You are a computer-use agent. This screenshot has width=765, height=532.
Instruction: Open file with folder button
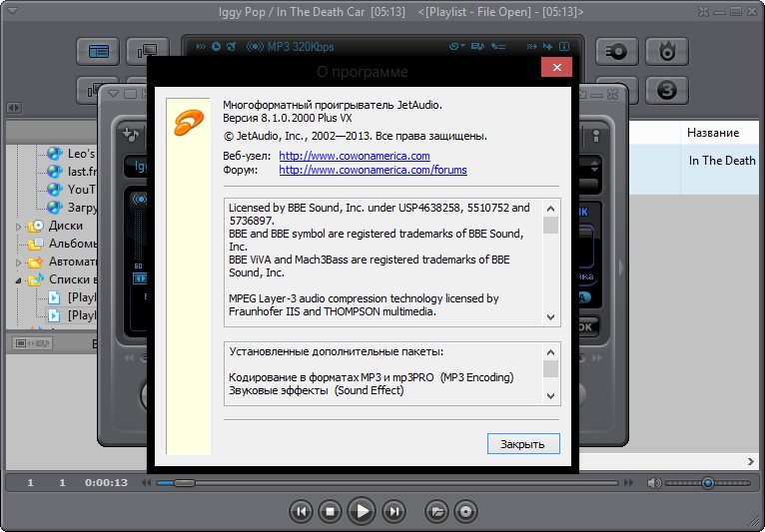pyautogui.click(x=436, y=511)
